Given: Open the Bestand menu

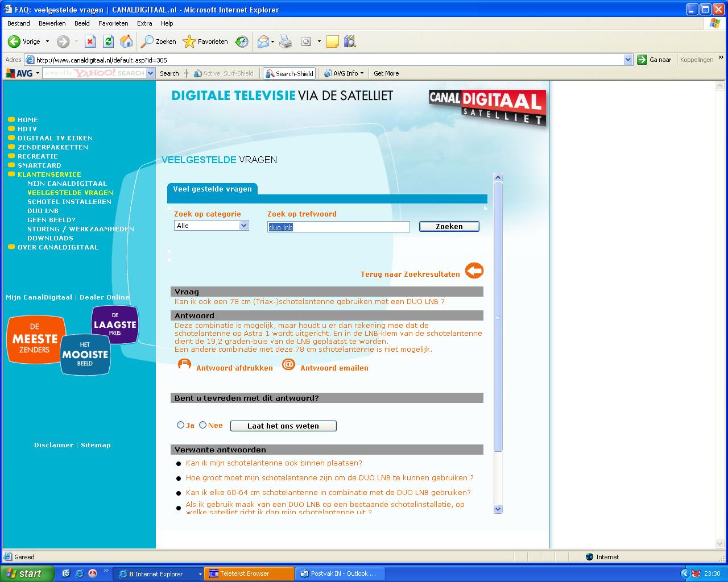Looking at the screenshot, I should [x=19, y=23].
